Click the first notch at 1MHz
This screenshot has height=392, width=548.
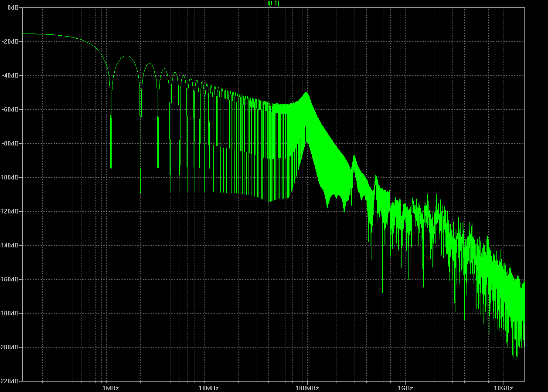[x=111, y=174]
